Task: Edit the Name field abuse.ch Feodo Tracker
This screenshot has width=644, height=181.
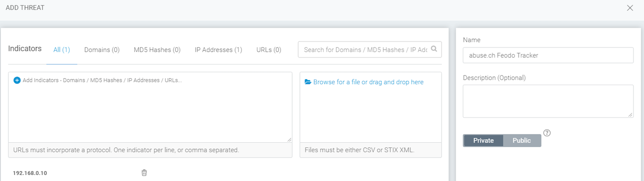Action: point(548,55)
